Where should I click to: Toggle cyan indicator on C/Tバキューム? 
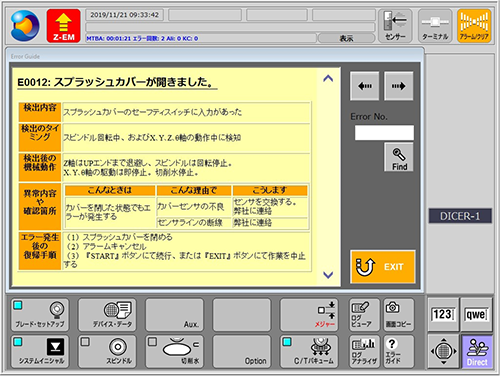287,342
